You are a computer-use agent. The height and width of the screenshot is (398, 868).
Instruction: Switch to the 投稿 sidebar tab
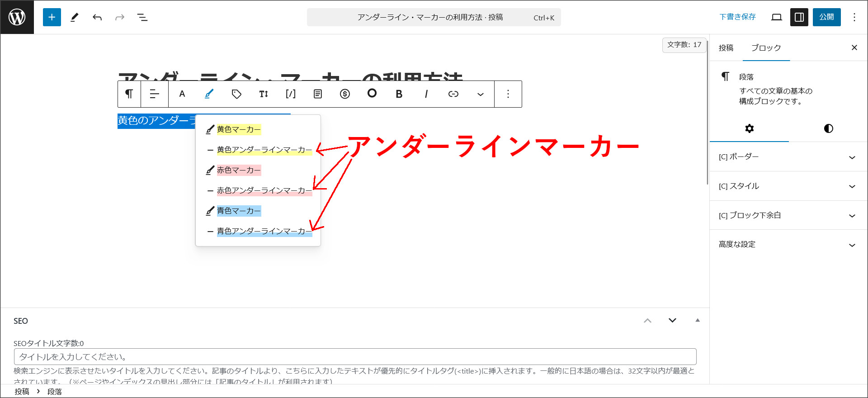726,48
